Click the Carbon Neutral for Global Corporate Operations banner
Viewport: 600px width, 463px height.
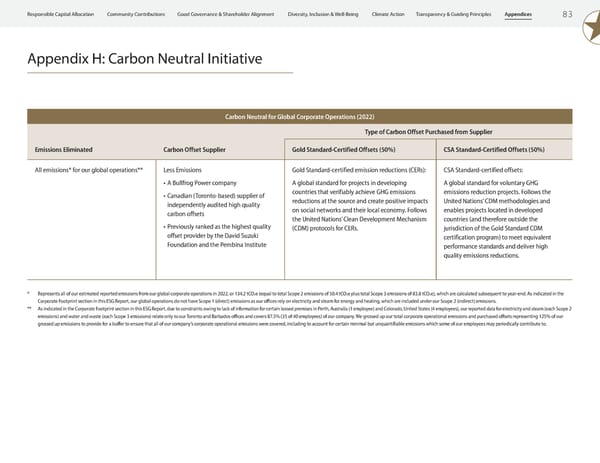click(x=299, y=117)
